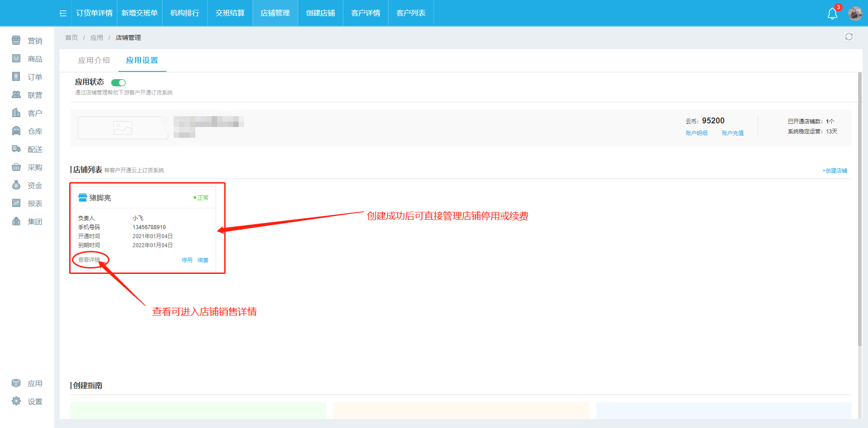Image resolution: width=868 pixels, height=428 pixels.
Task: Refresh the page with the refresh icon
Action: pyautogui.click(x=849, y=37)
